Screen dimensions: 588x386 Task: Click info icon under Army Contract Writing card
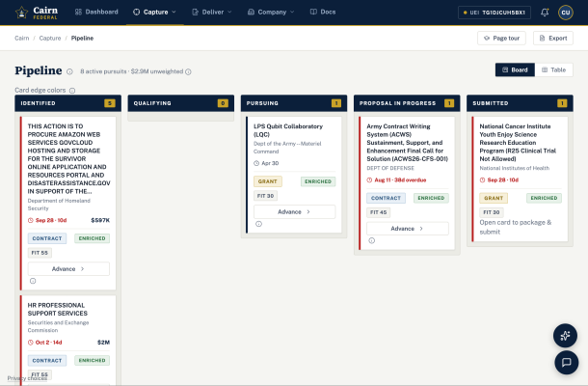click(372, 240)
